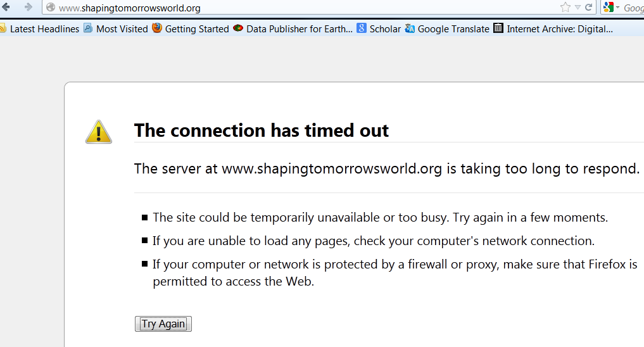Click the globe site identity icon
This screenshot has height=347, width=644.
pyautogui.click(x=51, y=8)
